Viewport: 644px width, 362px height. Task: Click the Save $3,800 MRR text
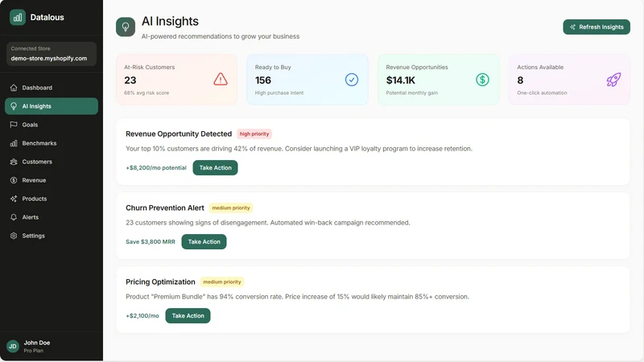151,242
